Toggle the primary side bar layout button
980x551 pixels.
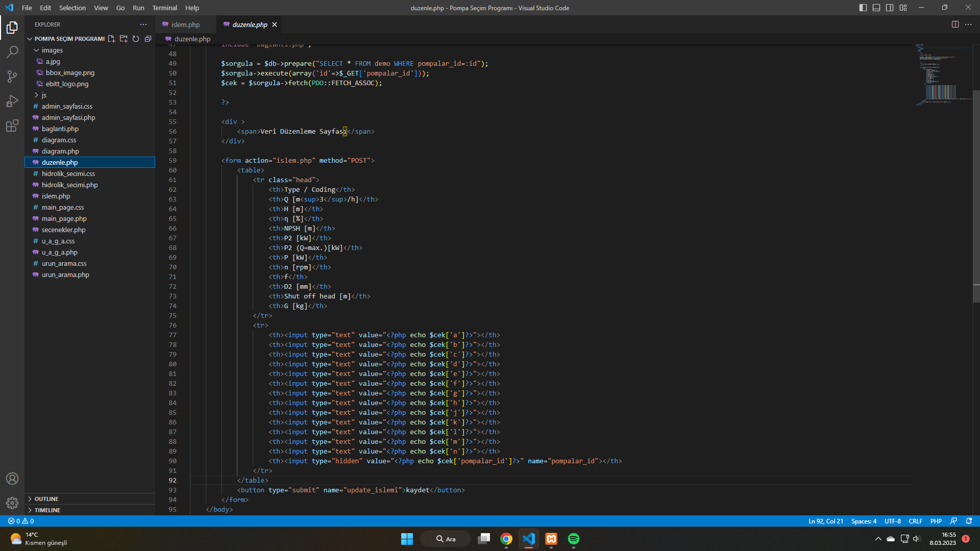click(x=863, y=8)
